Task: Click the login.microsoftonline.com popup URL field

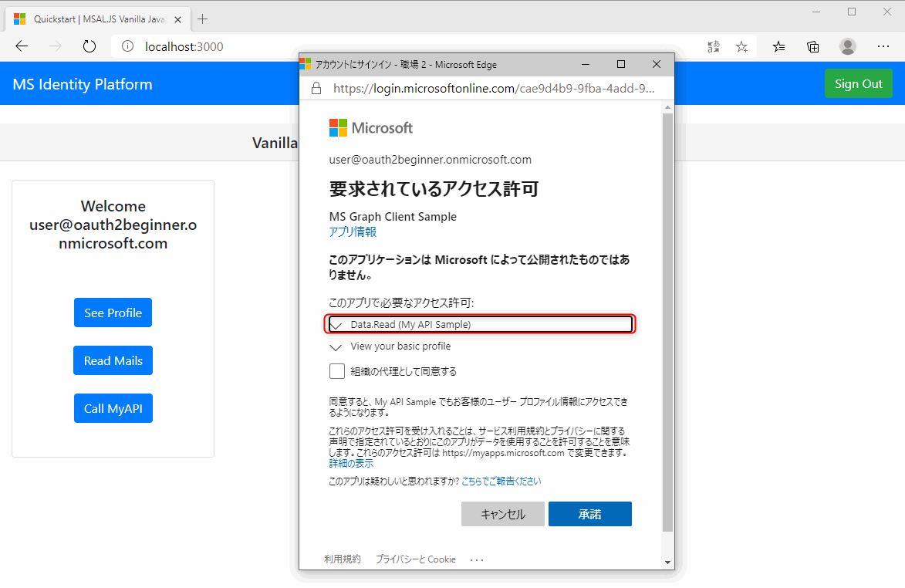Action: pyautogui.click(x=494, y=88)
